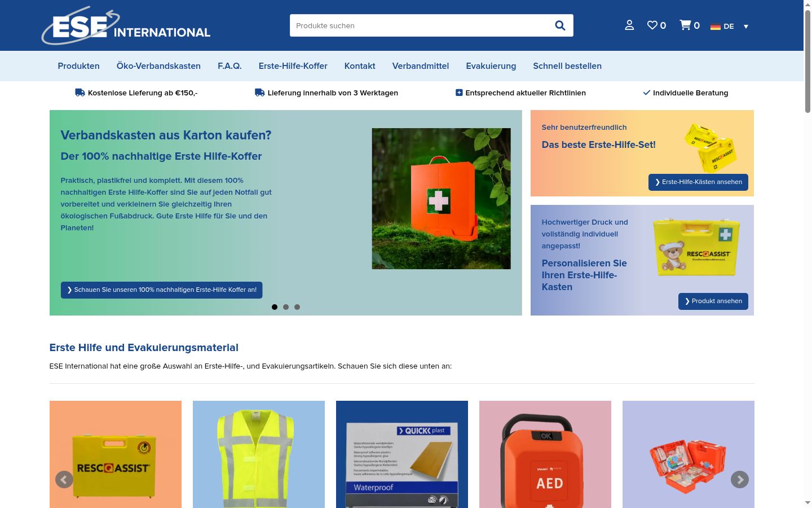Click the plus icon beside Entsprechend aktueller Richtlinien

coord(459,93)
